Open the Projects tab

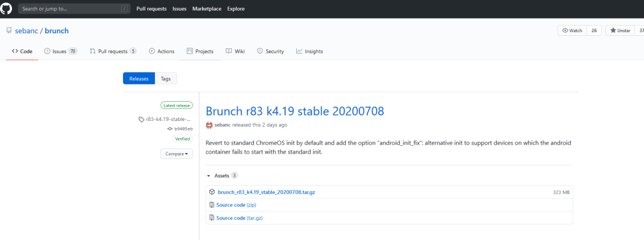[200, 51]
